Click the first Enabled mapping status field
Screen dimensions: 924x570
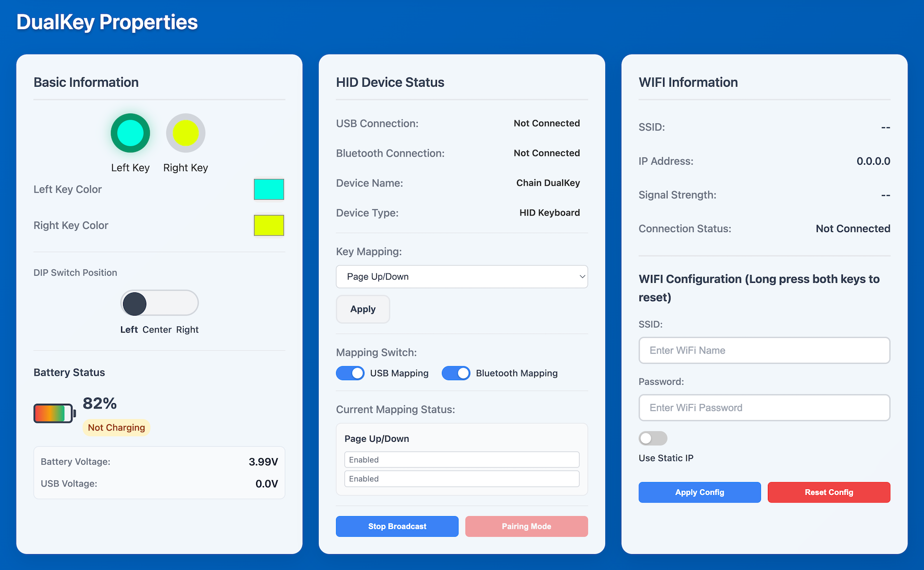point(461,460)
